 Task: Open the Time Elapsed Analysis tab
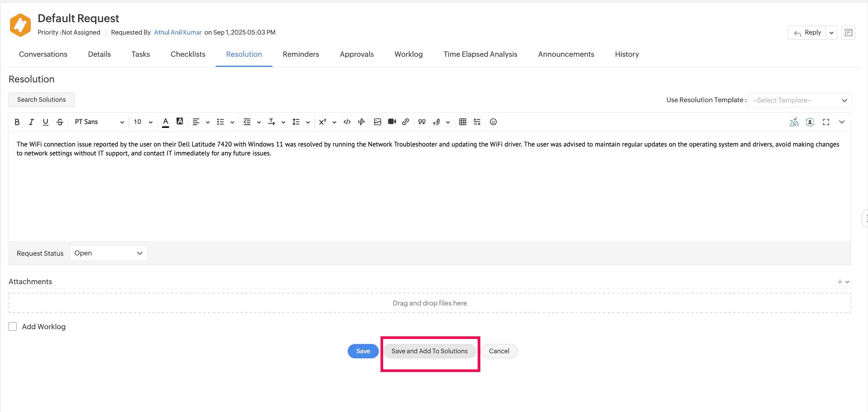click(481, 54)
